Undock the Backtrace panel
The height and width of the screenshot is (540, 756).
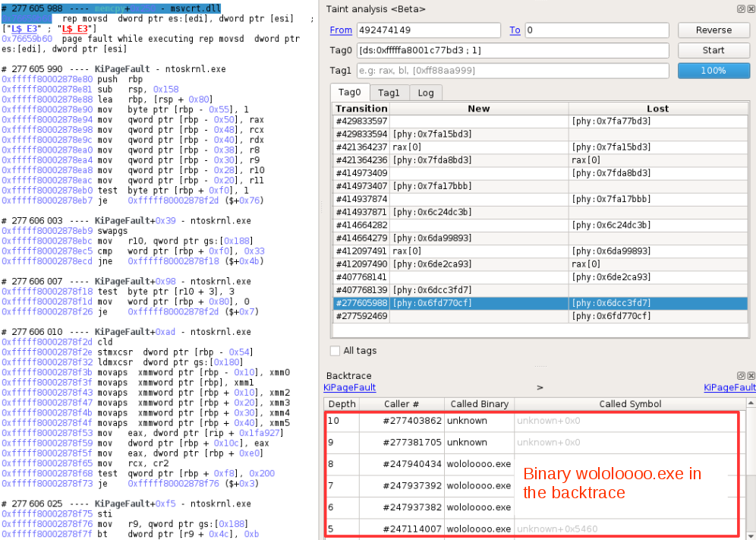(740, 376)
